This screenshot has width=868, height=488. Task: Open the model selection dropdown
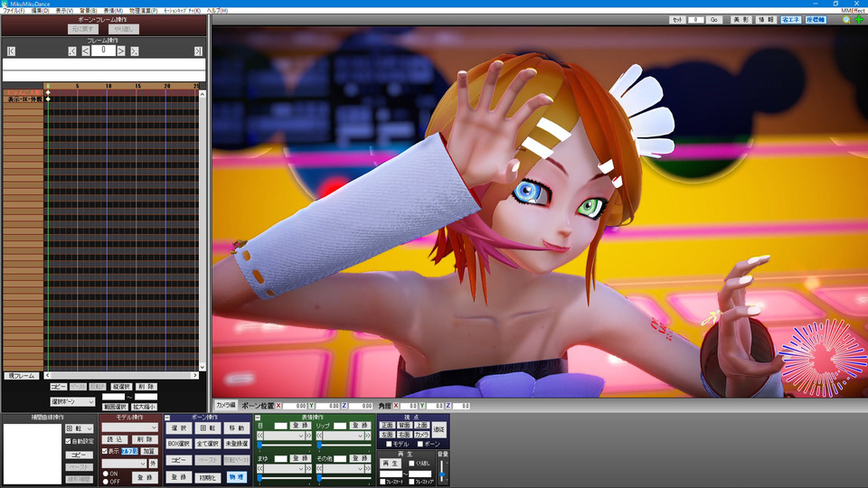click(x=129, y=427)
